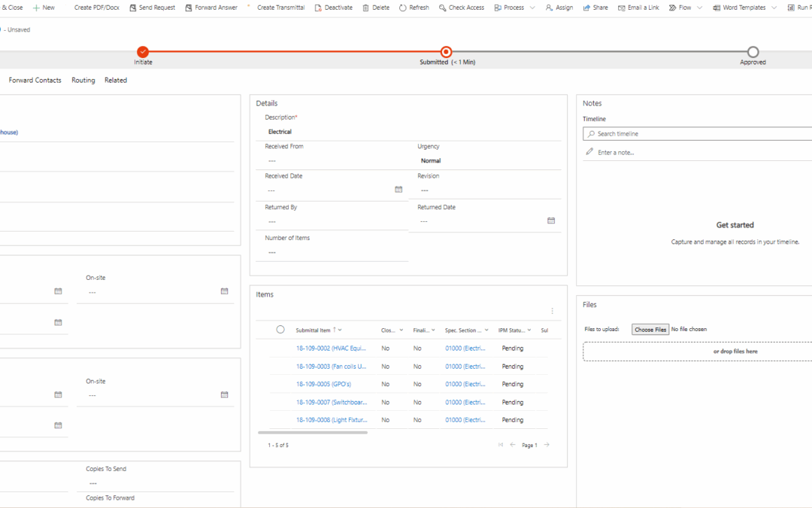Click the Delete record icon
This screenshot has height=508, width=812.
[x=367, y=8]
